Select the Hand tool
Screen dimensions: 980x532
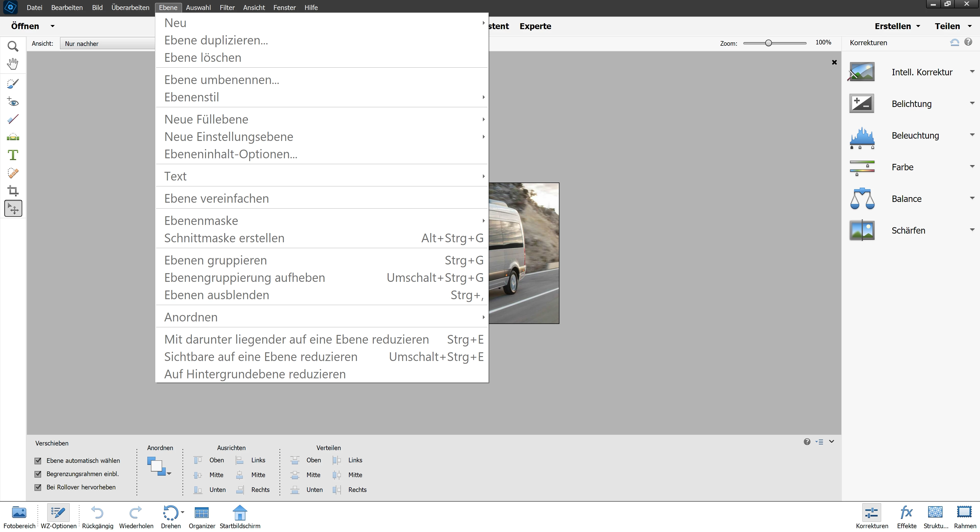tap(13, 64)
